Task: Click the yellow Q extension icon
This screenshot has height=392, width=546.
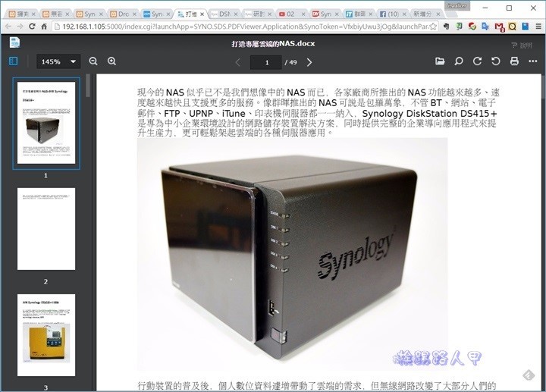Action: click(x=512, y=27)
